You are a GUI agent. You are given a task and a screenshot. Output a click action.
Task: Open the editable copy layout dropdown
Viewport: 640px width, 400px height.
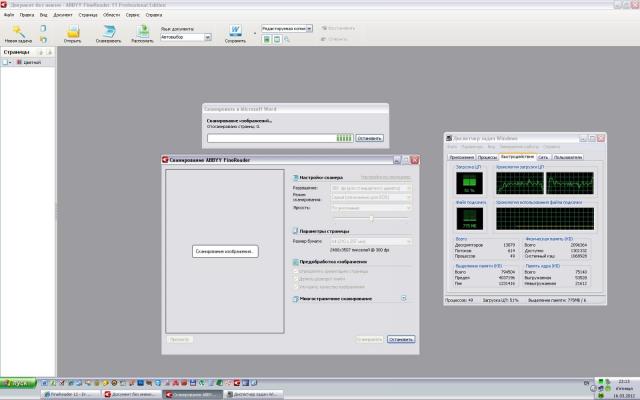coord(309,28)
